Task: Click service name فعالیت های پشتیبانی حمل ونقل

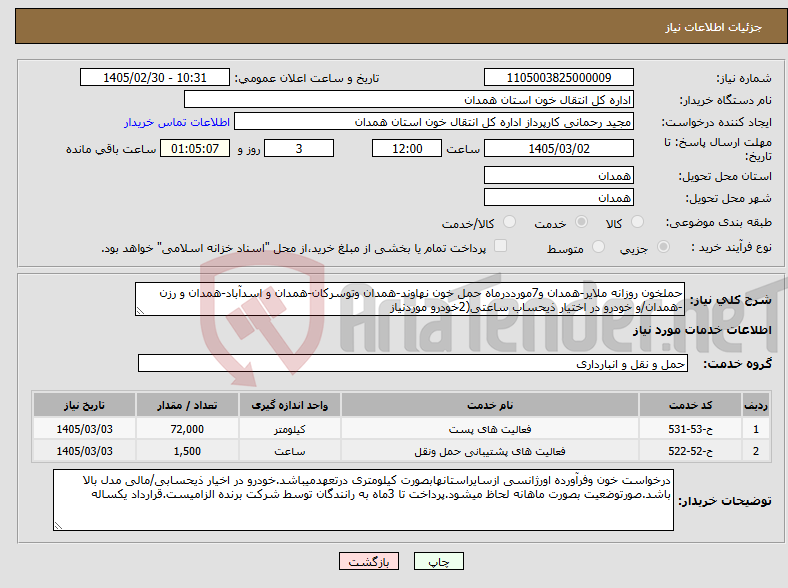Action: tap(490, 451)
